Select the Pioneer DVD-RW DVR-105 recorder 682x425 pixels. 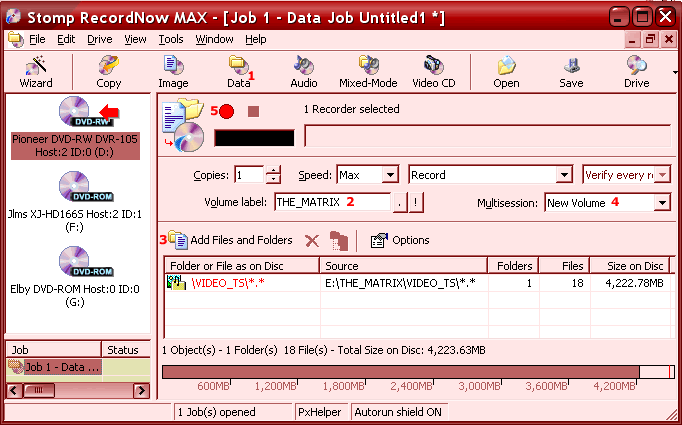click(75, 128)
